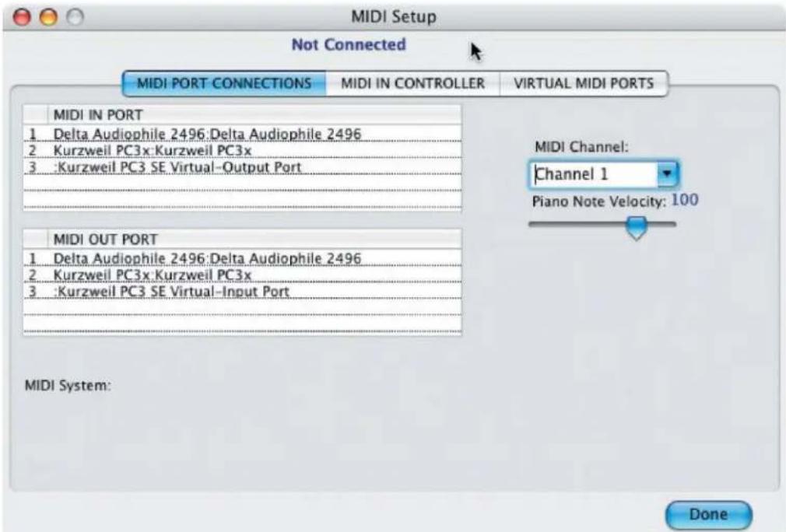Image resolution: width=786 pixels, height=532 pixels.
Task: Select Kurzweil PC3 SE Virtual-Output Port row
Action: (242, 166)
